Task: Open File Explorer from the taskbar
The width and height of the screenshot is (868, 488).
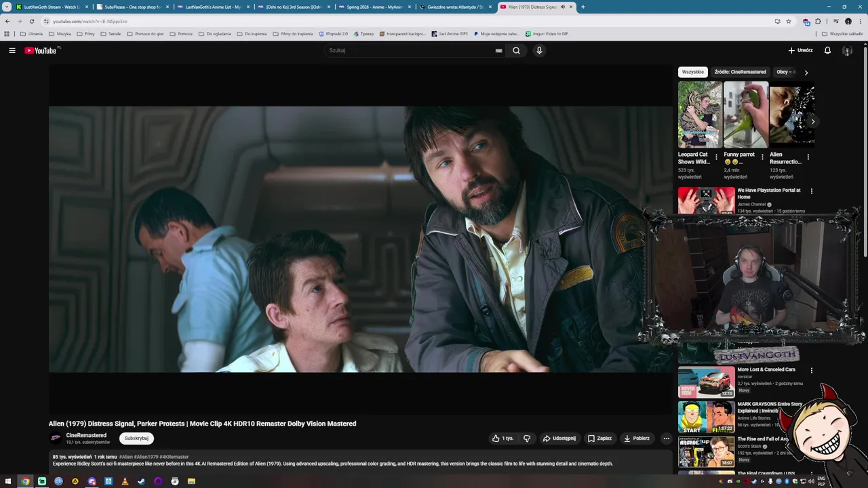Action: [x=191, y=481]
